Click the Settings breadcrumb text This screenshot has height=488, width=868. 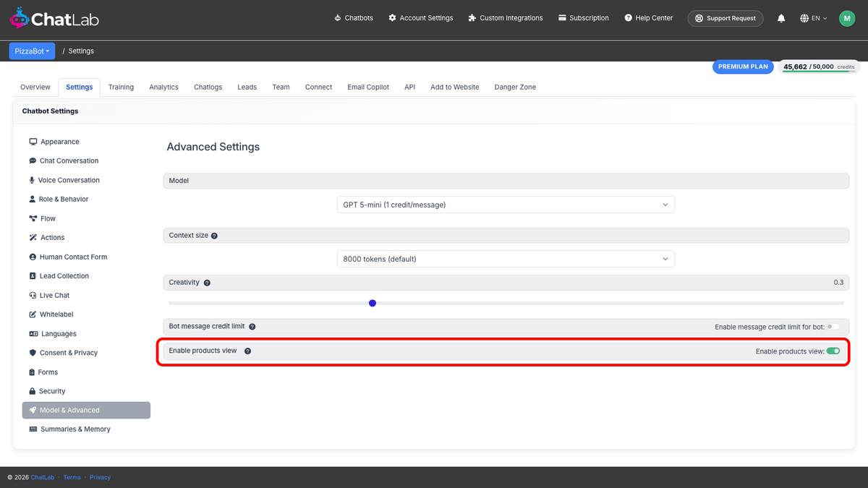pyautogui.click(x=81, y=51)
